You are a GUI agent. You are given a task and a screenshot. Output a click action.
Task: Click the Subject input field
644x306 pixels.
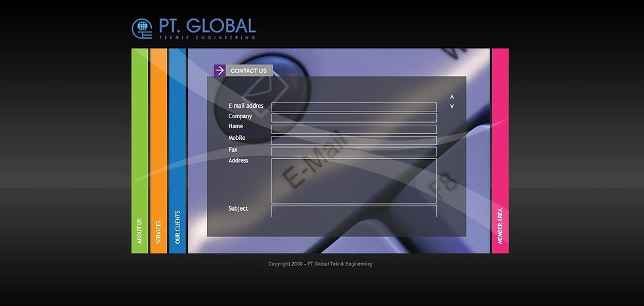(354, 211)
